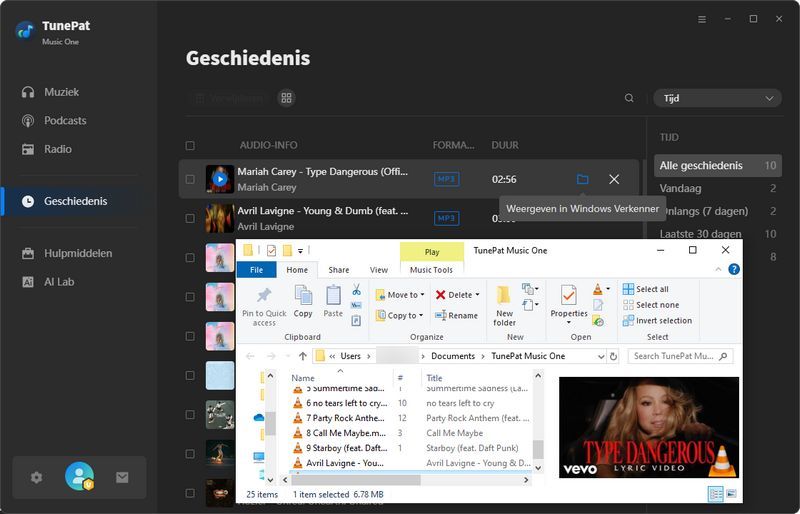The height and width of the screenshot is (514, 800).
Task: Open the File tab in Explorer
Action: 257,270
